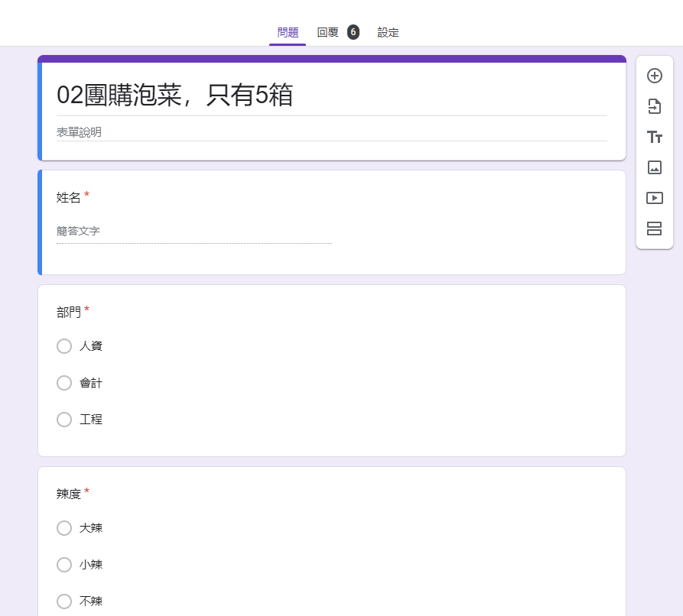This screenshot has width=683, height=616.
Task: Click the 辣度 question title
Action: tap(68, 494)
